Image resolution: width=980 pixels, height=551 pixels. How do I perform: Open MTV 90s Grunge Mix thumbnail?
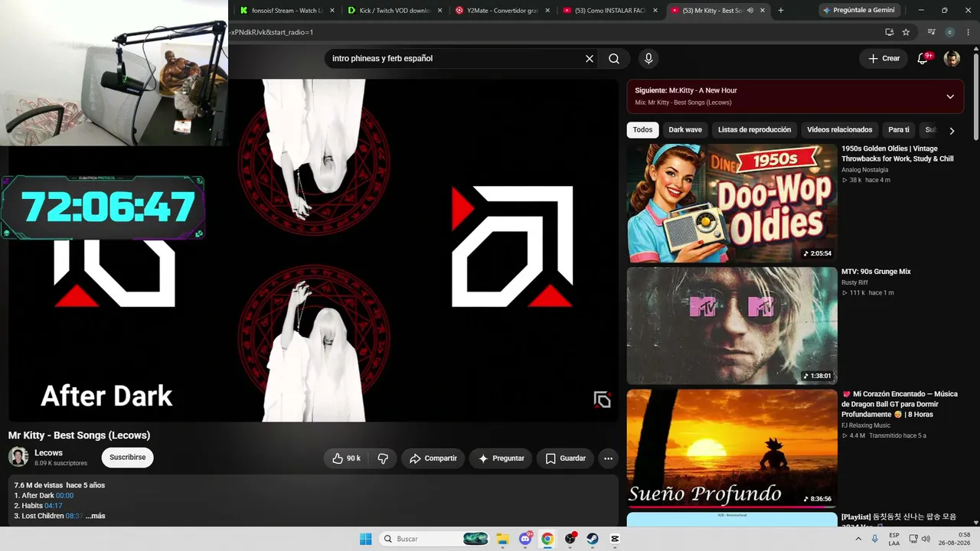click(x=732, y=325)
